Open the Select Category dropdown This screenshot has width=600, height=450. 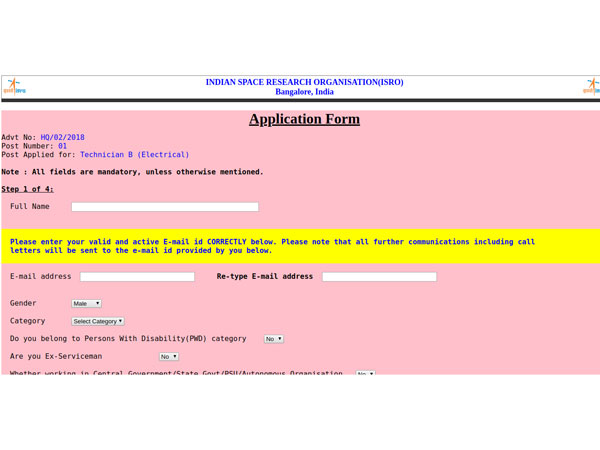click(98, 321)
